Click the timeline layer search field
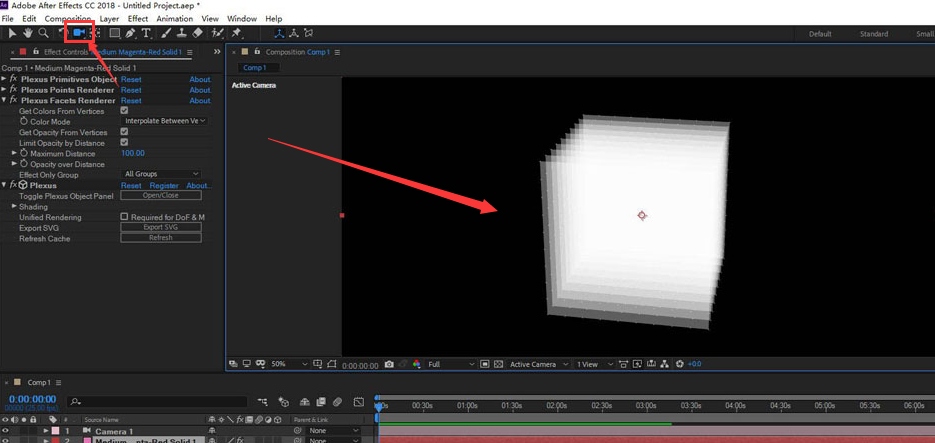This screenshot has height=443, width=935. coord(157,402)
